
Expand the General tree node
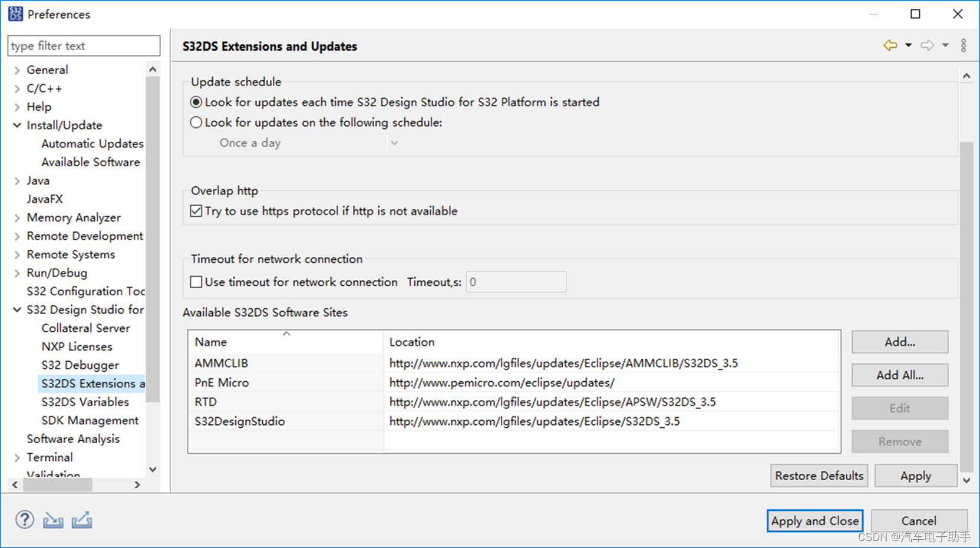coord(17,70)
